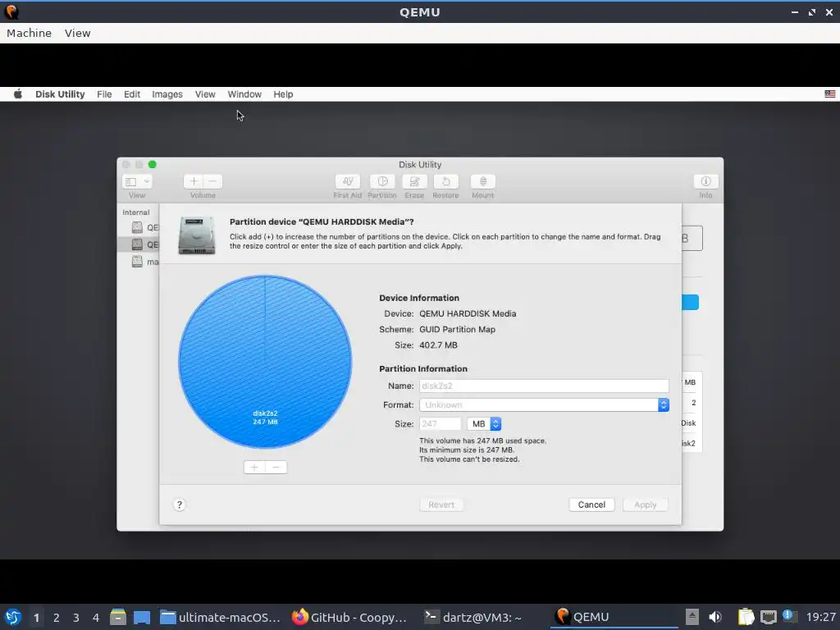Open the Edit menu
Image resolution: width=840 pixels, height=630 pixels.
point(132,94)
